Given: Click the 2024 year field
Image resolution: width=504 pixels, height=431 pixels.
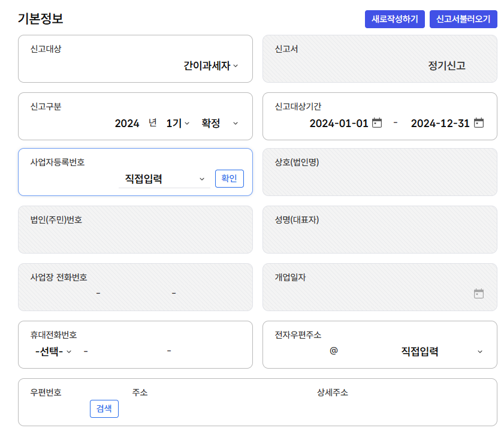Looking at the screenshot, I should tap(127, 123).
